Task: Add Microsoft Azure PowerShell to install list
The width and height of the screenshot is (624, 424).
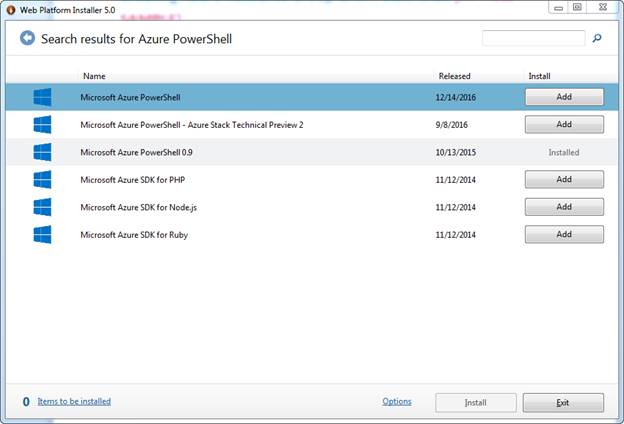Action: (564, 97)
